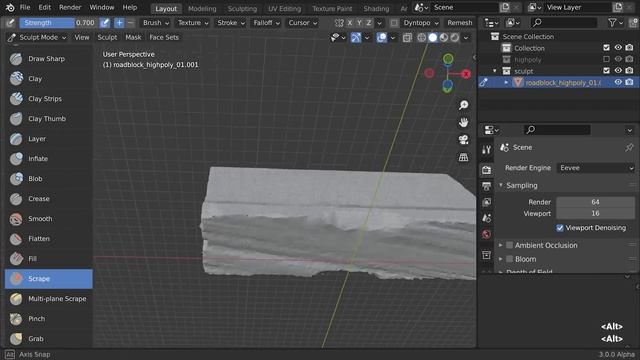This screenshot has height=360, width=640.
Task: Hide roadblock_highpoly_01 object in viewport
Action: click(618, 82)
